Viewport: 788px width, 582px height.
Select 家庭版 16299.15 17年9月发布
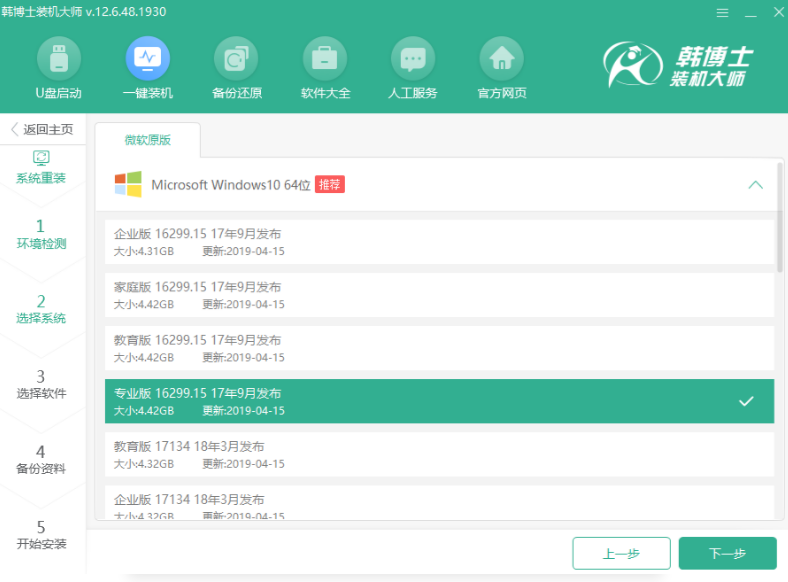pos(439,295)
